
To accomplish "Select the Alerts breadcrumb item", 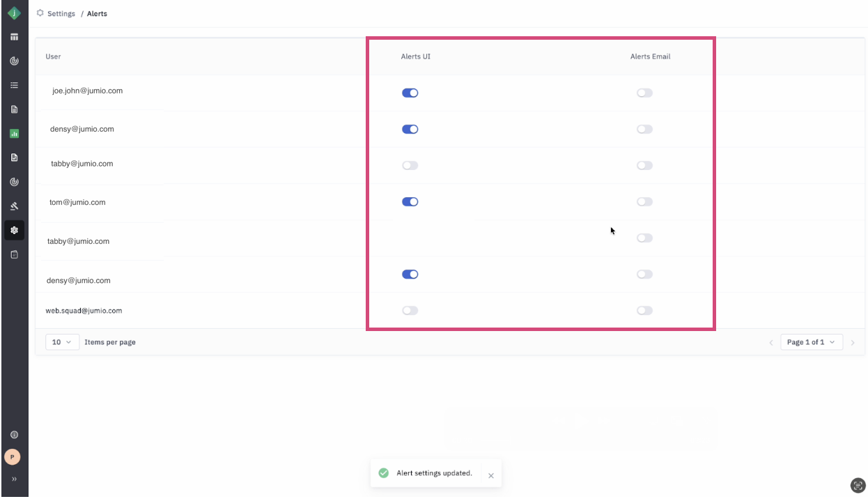I will pos(97,14).
